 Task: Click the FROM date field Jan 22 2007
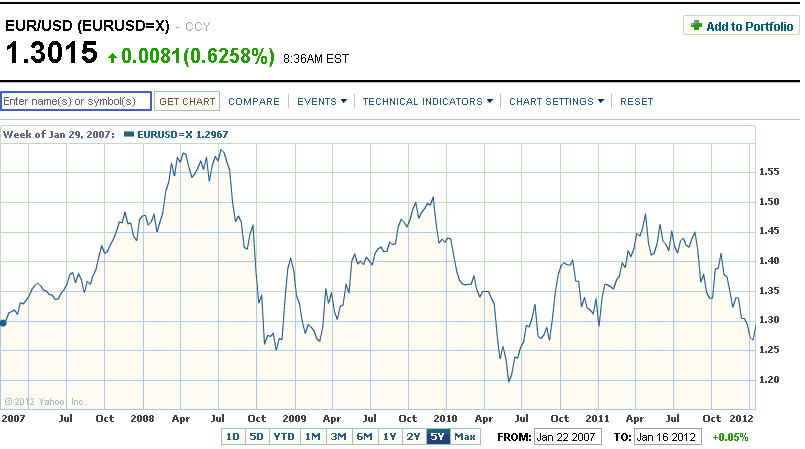point(567,437)
